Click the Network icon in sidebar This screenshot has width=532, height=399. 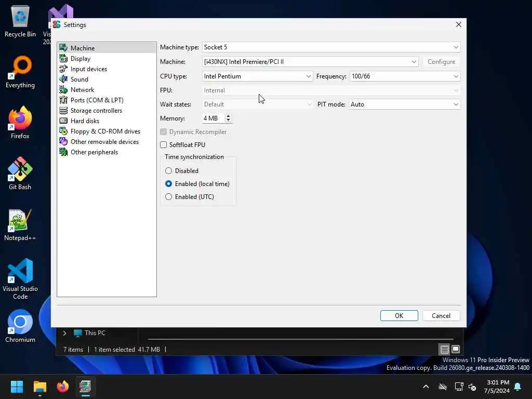pos(63,89)
